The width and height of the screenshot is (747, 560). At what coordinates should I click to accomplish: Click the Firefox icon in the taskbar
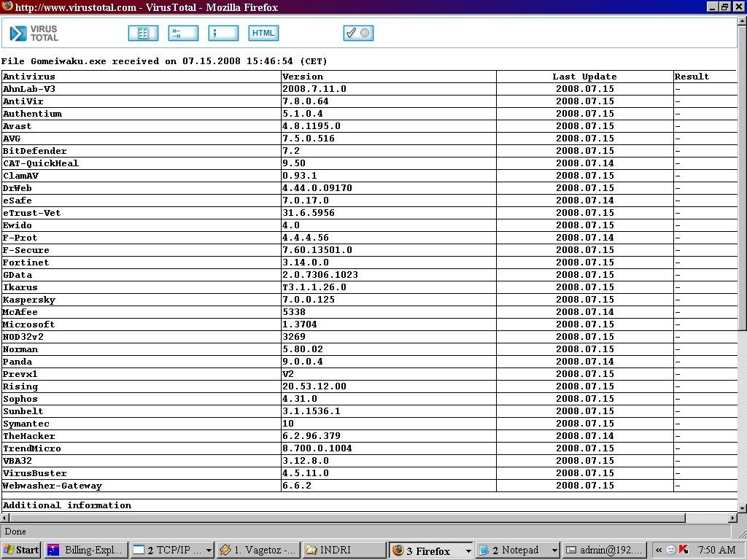(398, 550)
